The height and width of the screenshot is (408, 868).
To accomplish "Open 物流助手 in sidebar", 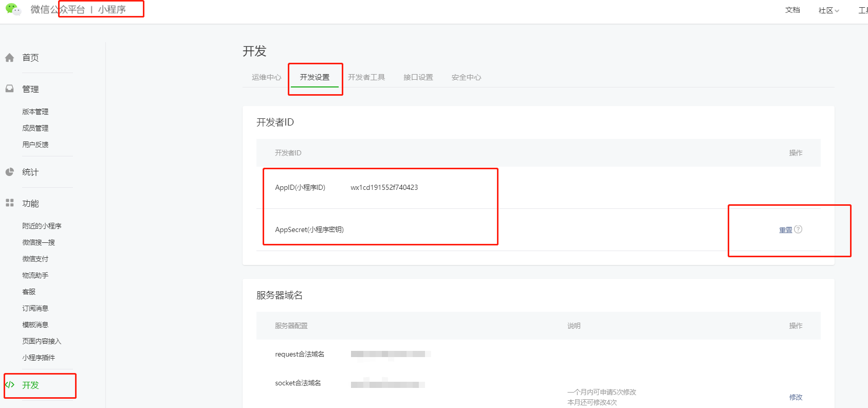I will [x=35, y=275].
